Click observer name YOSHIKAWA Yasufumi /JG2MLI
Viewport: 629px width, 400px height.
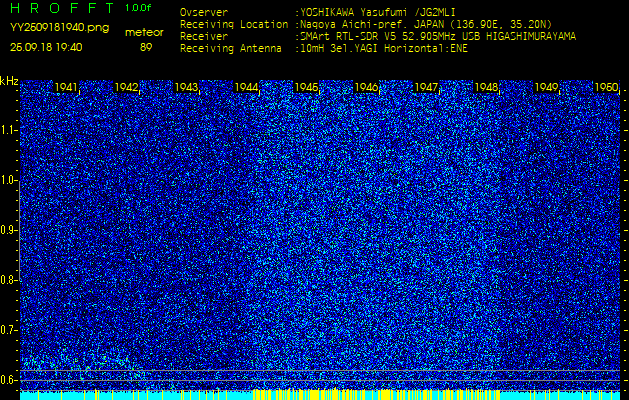(x=380, y=12)
